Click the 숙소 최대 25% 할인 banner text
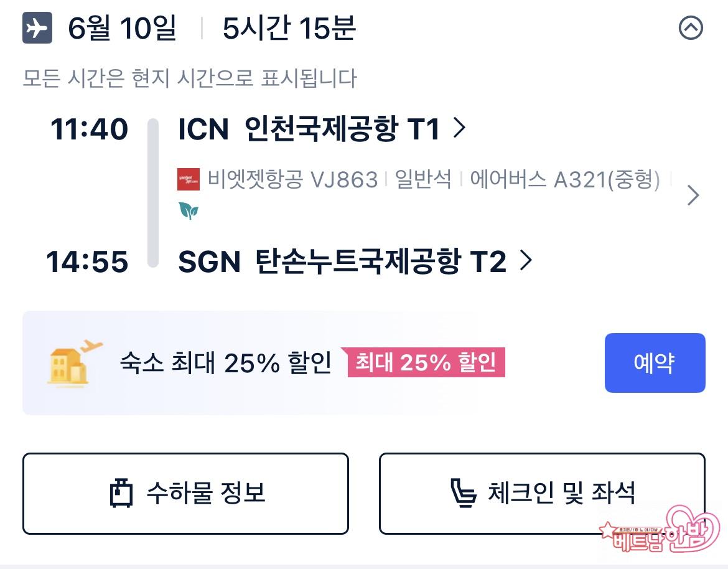The image size is (728, 569). (x=226, y=363)
